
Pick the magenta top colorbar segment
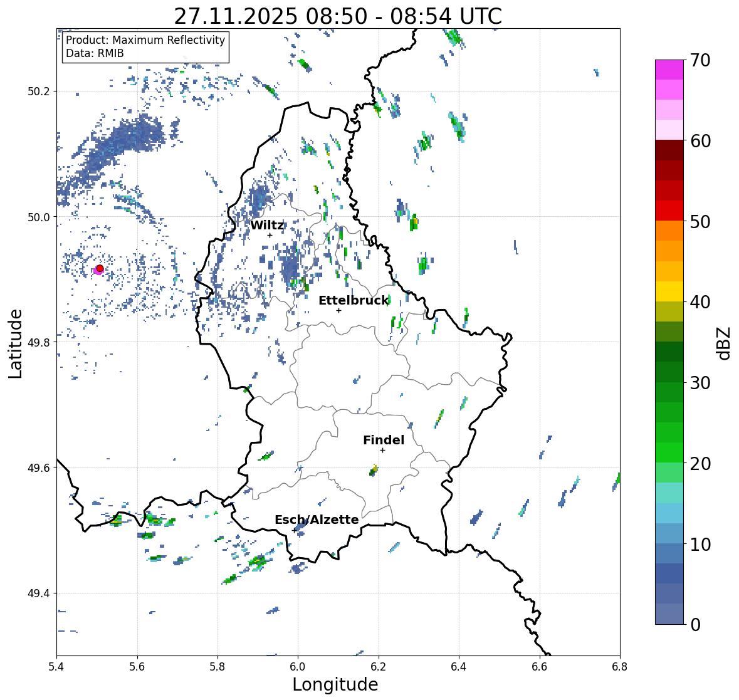[x=669, y=70]
